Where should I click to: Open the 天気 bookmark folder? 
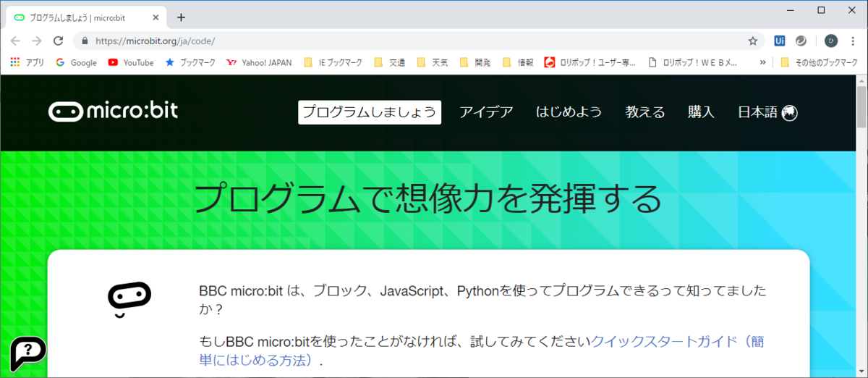[x=432, y=62]
